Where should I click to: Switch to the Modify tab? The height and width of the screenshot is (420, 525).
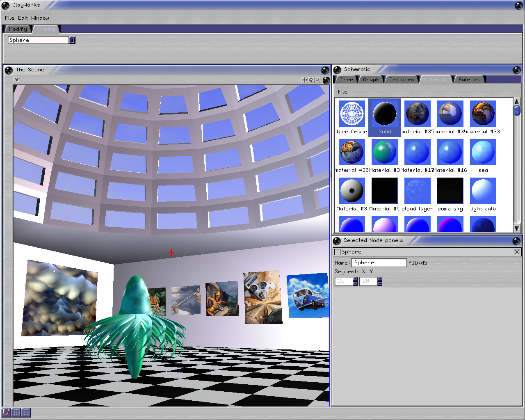(x=18, y=29)
